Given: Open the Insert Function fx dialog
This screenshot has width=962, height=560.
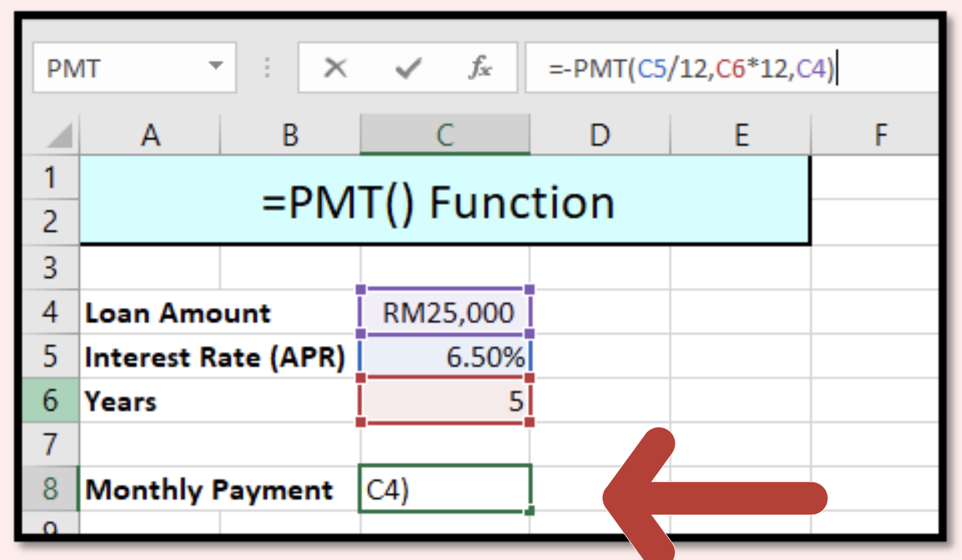Looking at the screenshot, I should pyautogui.click(x=480, y=68).
